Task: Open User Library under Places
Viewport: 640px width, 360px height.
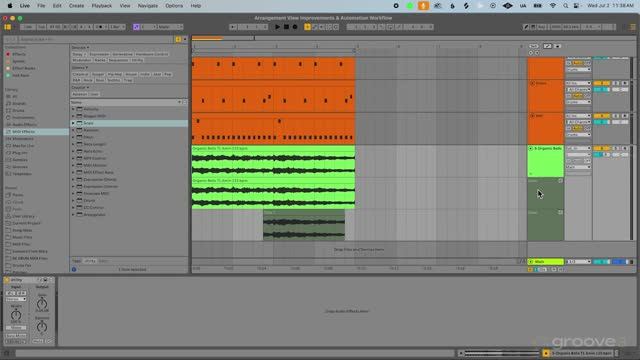Action: pos(23,216)
